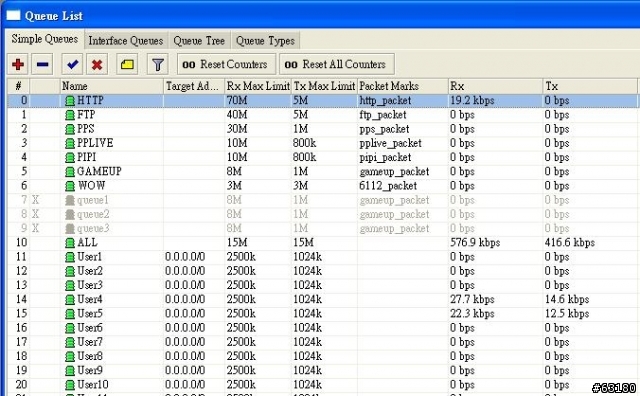Sort by the Tx column header
Viewport: 640px width, 396px height.
[x=590, y=86]
